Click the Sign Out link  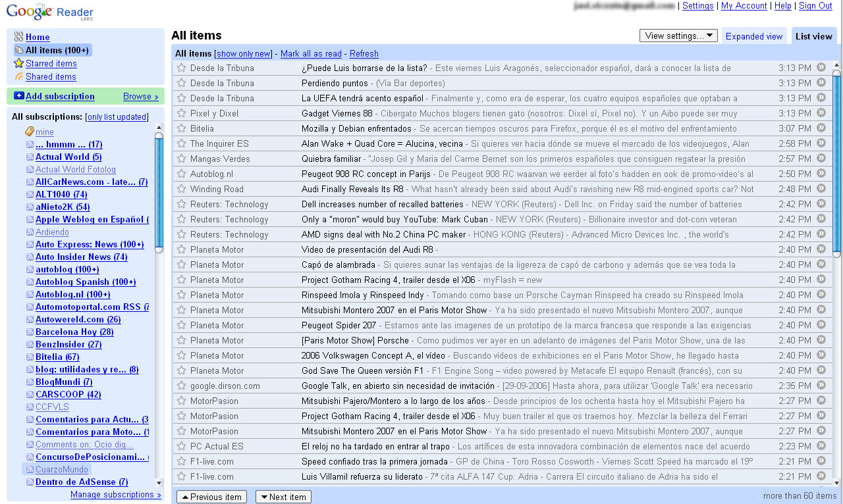(815, 6)
